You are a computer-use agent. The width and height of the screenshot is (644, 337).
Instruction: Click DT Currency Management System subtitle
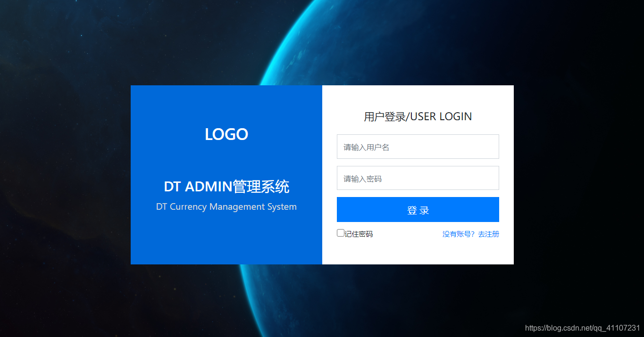(226, 206)
